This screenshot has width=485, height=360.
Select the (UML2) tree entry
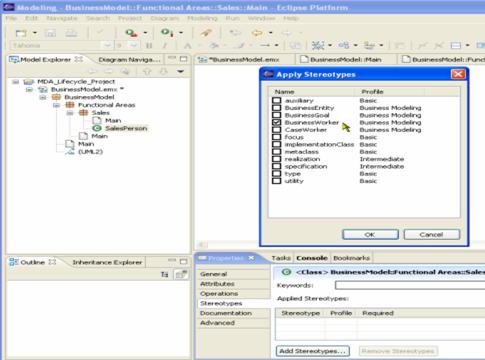(x=90, y=152)
